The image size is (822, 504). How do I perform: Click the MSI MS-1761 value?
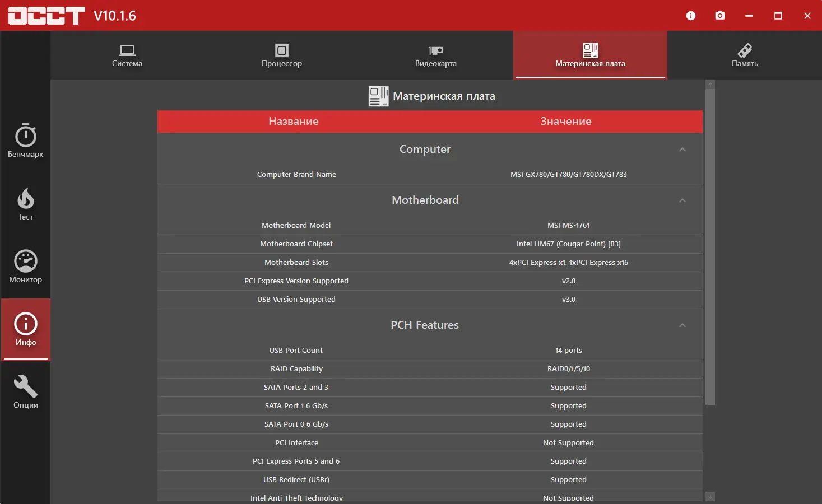pos(568,226)
